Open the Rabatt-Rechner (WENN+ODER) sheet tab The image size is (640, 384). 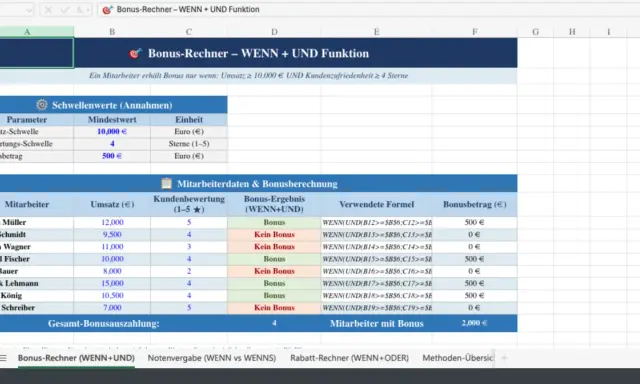click(x=349, y=358)
